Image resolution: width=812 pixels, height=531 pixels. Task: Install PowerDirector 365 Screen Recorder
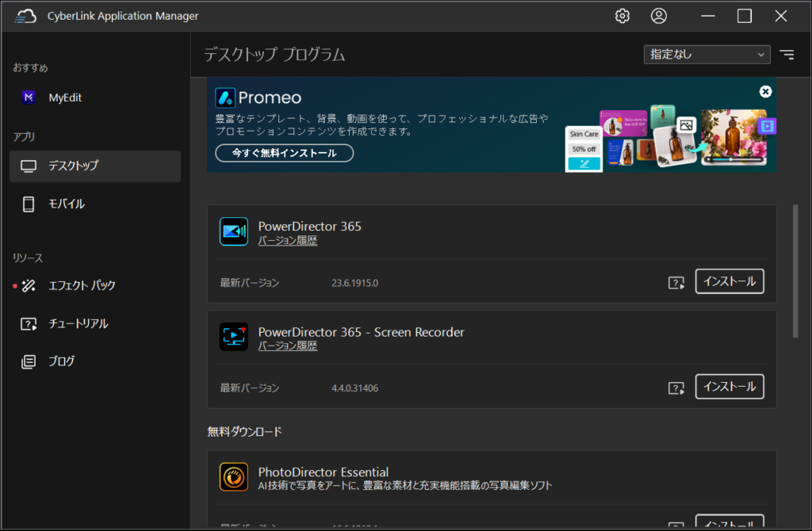[730, 387]
